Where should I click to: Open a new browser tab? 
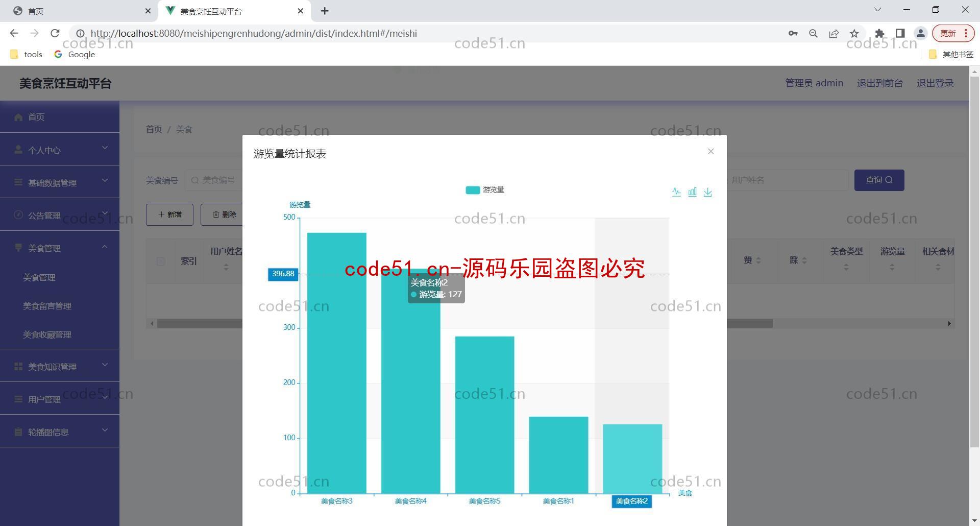325,11
